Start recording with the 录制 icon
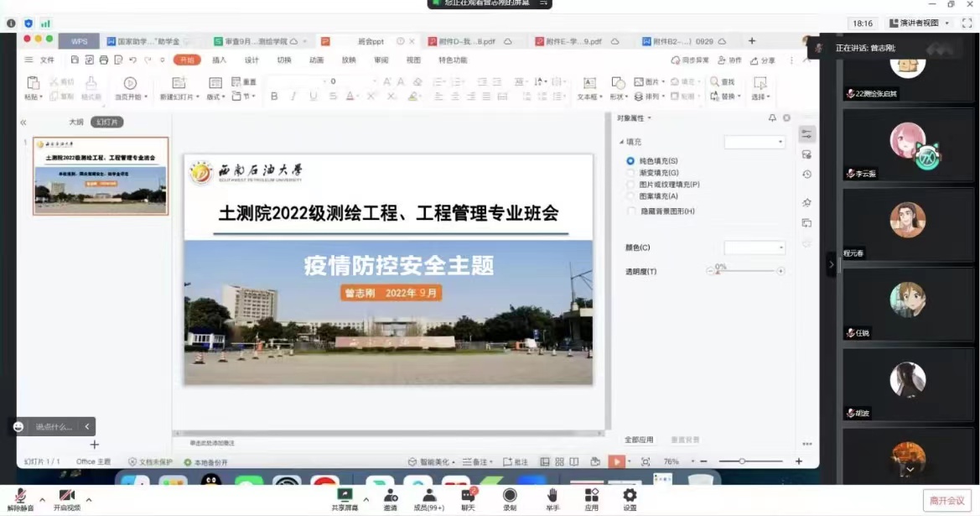The width and height of the screenshot is (980, 516). pos(509,496)
